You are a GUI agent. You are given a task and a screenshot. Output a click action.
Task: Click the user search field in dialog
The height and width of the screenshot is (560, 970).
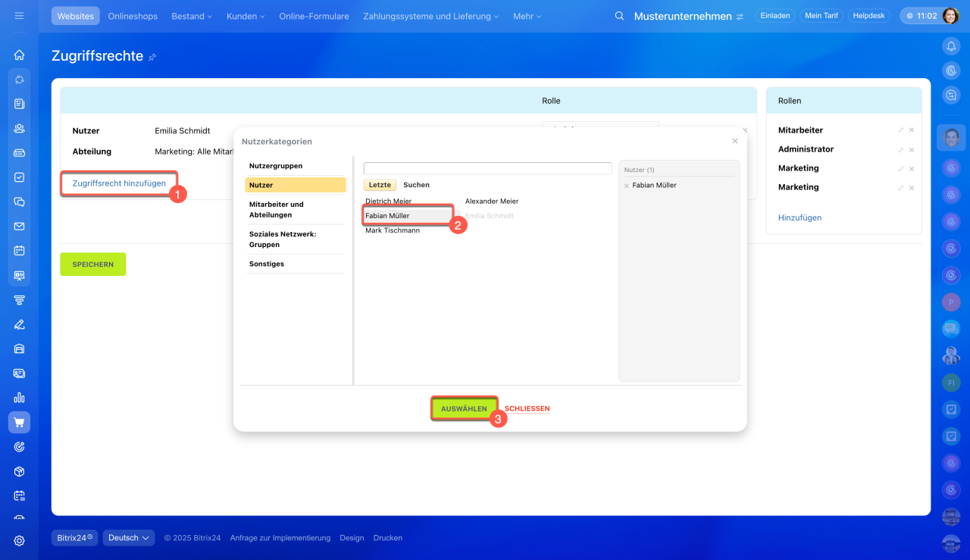click(x=487, y=168)
